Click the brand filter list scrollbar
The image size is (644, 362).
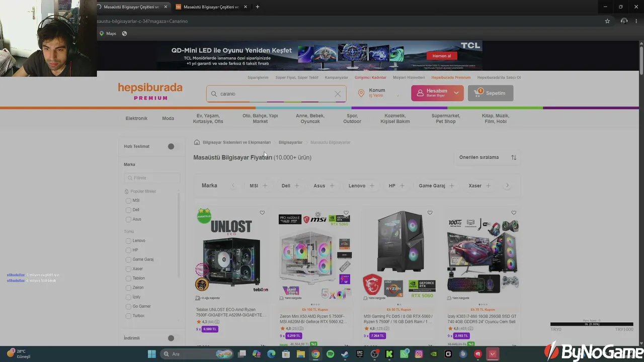(x=179, y=234)
